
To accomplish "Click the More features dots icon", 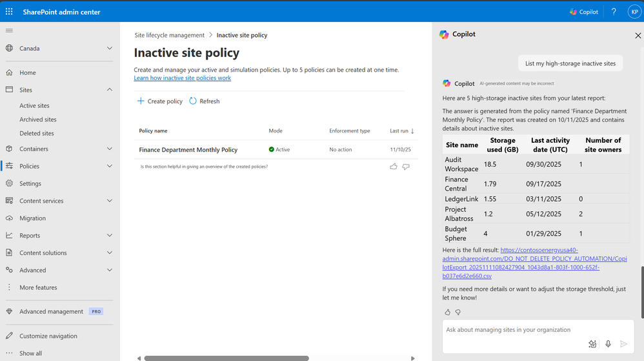I will pyautogui.click(x=9, y=287).
